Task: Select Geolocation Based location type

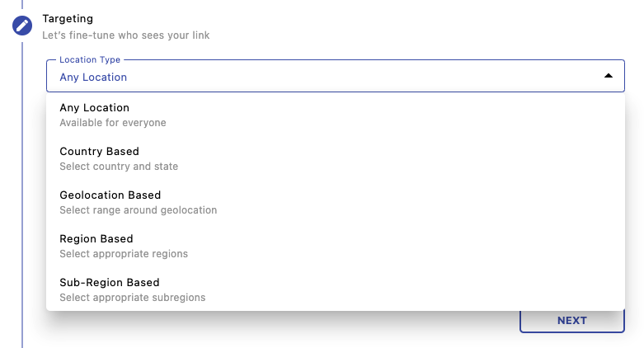Action: coord(110,195)
